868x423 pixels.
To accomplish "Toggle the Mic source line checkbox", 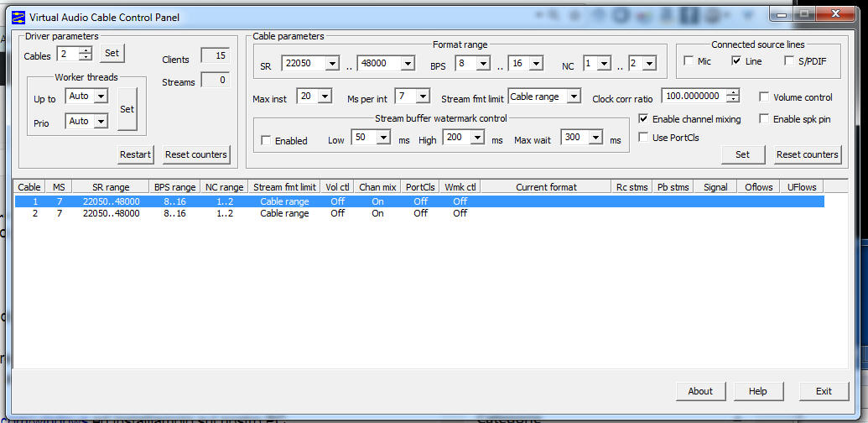I will 689,61.
